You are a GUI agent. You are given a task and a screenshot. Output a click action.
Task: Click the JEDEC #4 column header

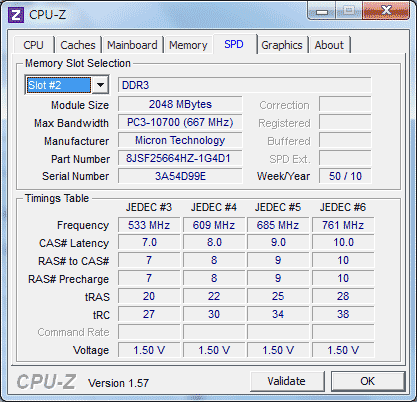(214, 207)
